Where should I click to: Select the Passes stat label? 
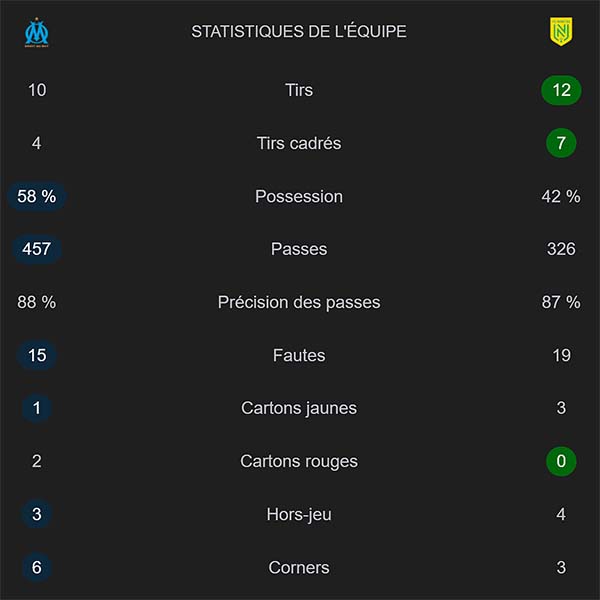pos(299,249)
